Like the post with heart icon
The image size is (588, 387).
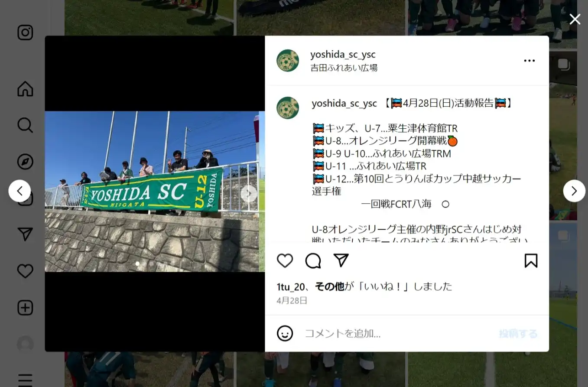tap(285, 260)
